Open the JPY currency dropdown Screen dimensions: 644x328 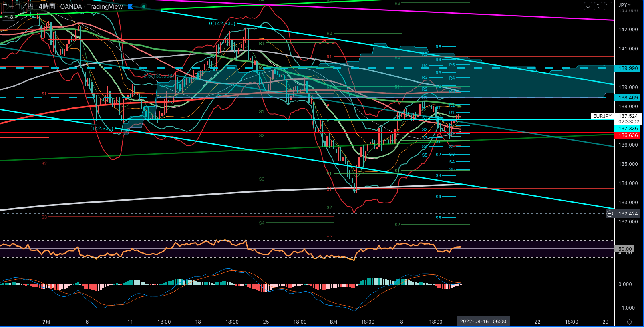coord(624,5)
